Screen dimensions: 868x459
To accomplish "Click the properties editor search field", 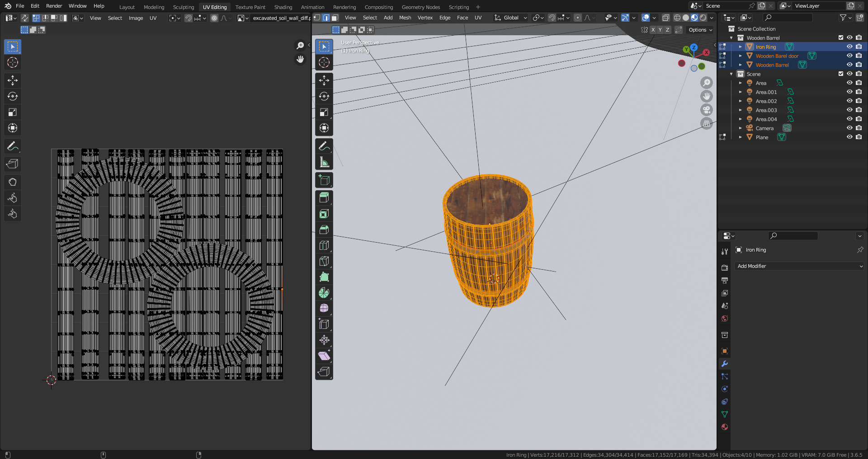I will [x=793, y=235].
